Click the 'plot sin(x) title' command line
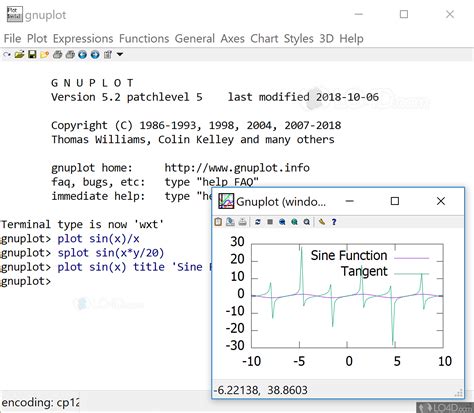 [x=134, y=267]
